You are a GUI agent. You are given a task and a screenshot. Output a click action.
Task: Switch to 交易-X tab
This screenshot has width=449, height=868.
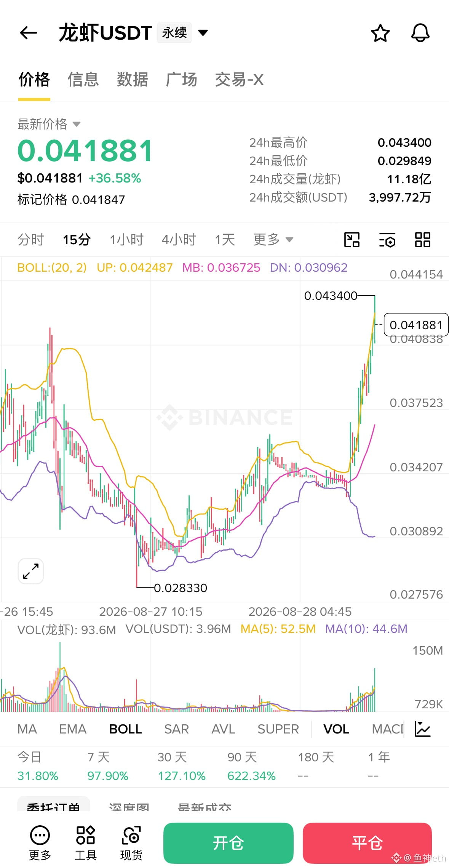[239, 80]
